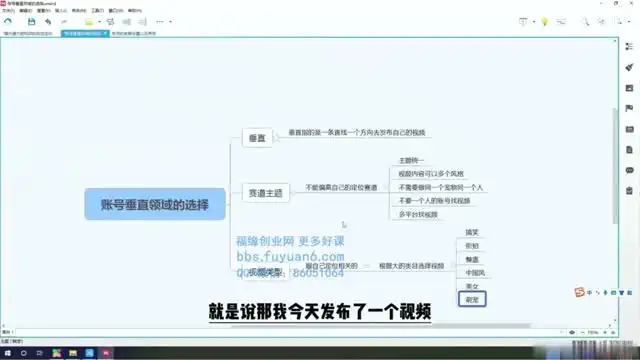Zoom in with the plus button
This screenshot has height=360, width=640.
pyautogui.click(x=606, y=333)
